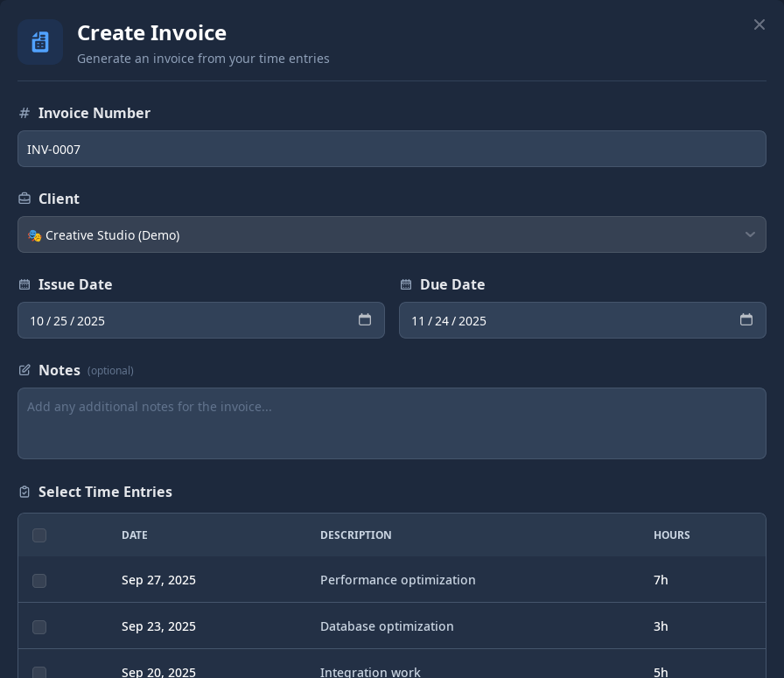The image size is (784, 678).
Task: Click the palette emoji next to Creative Studio
Action: pos(33,234)
